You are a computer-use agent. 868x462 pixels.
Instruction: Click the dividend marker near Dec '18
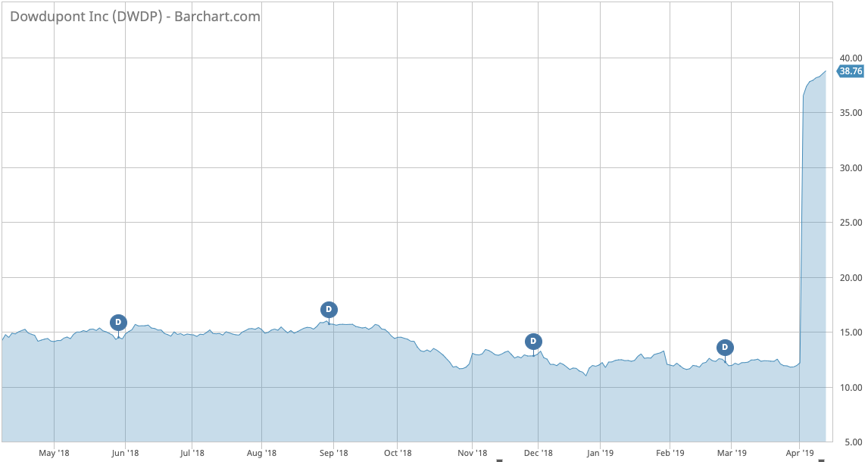(x=533, y=342)
